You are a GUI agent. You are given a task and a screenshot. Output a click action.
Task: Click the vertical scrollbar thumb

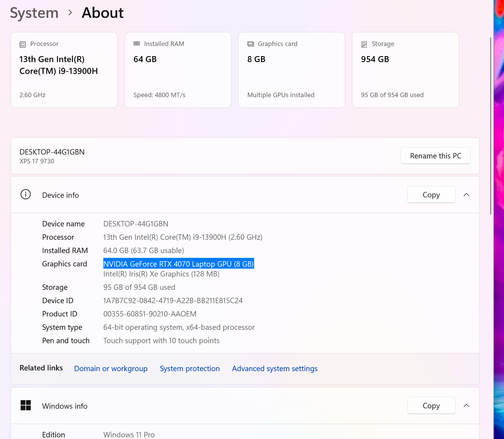(490, 126)
